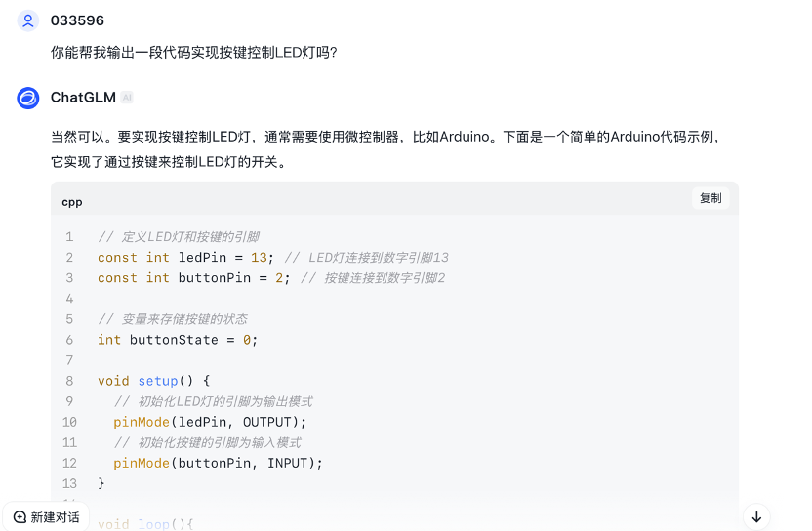Image resolution: width=812 pixels, height=531 pixels.
Task: Click the void loop() line
Action: coord(145,524)
